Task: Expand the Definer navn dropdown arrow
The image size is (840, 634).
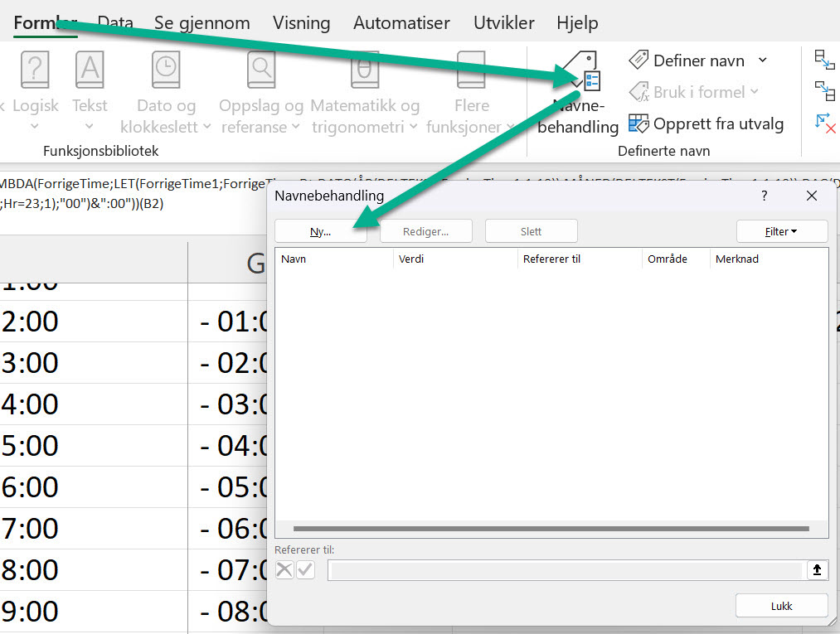Action: (763, 60)
